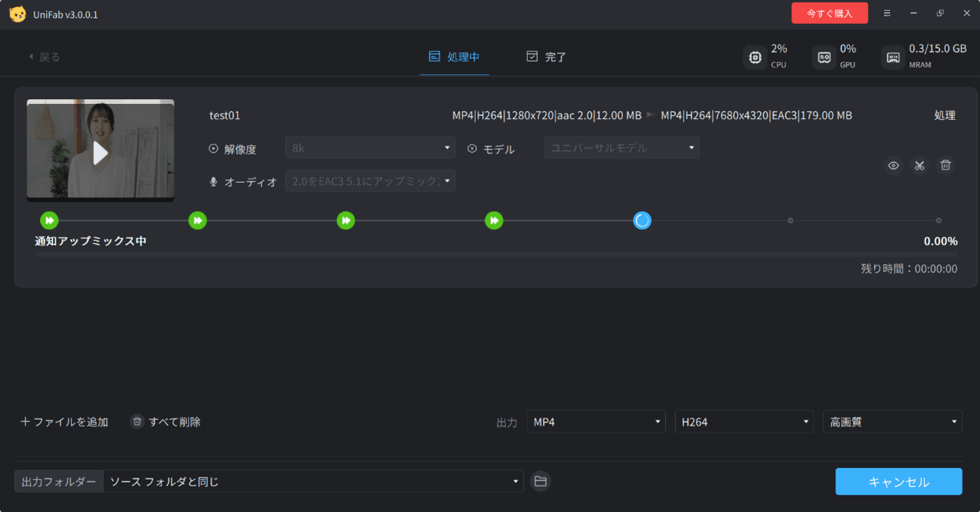Click the UniFab cat logo icon
The height and width of the screenshot is (512, 980).
pos(18,14)
